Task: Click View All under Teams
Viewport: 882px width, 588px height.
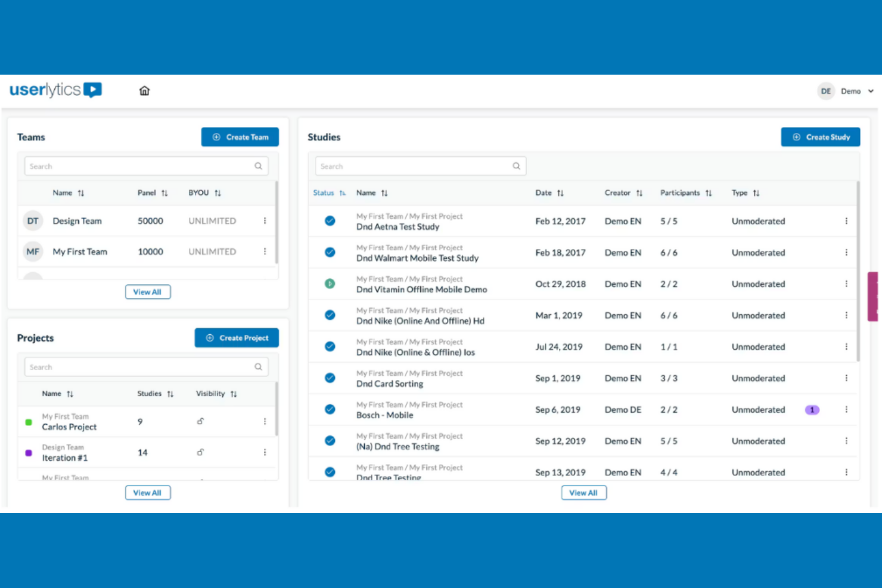Action: 147,292
